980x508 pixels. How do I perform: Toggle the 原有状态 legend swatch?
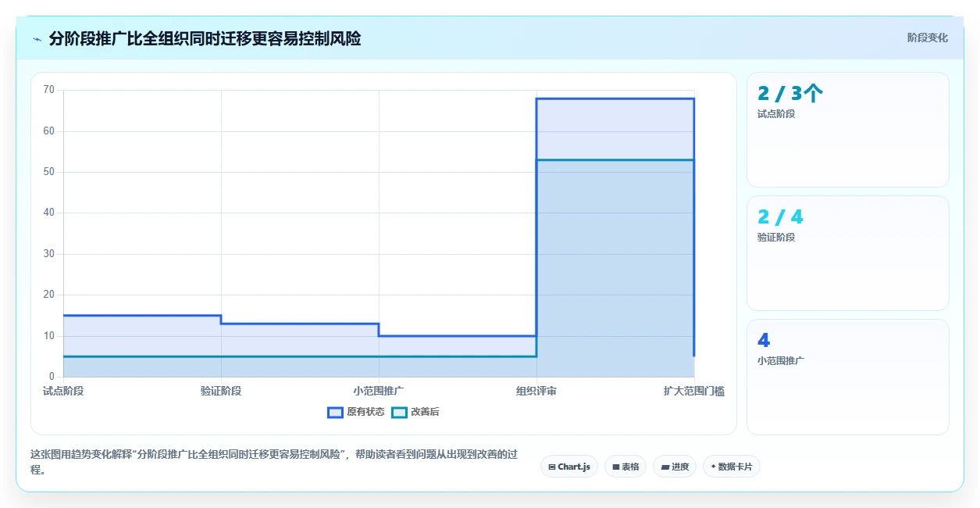[336, 412]
